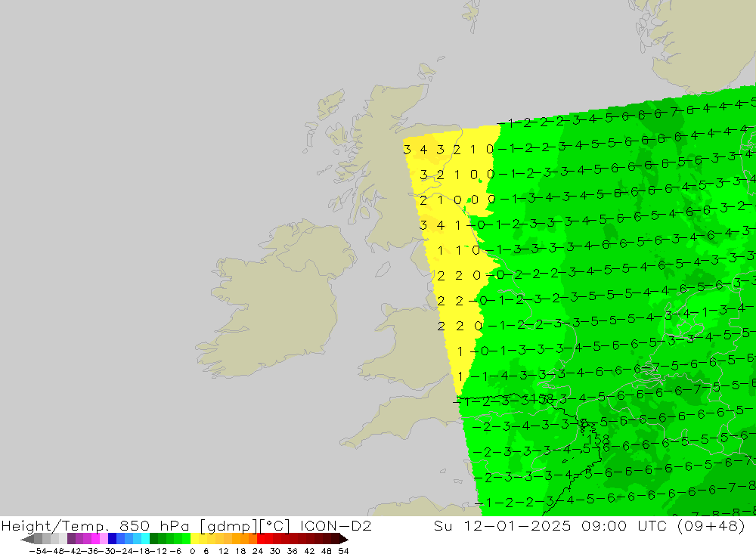Select the cyan legend swatch near -18
756x554 pixels.
pos(145,539)
